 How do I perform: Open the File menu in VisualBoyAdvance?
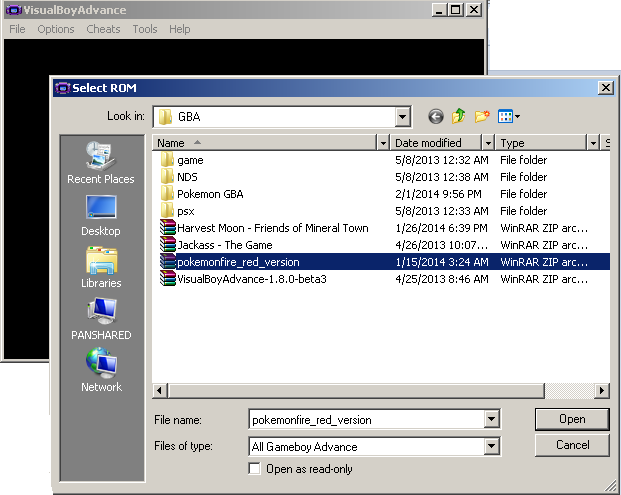pos(17,29)
